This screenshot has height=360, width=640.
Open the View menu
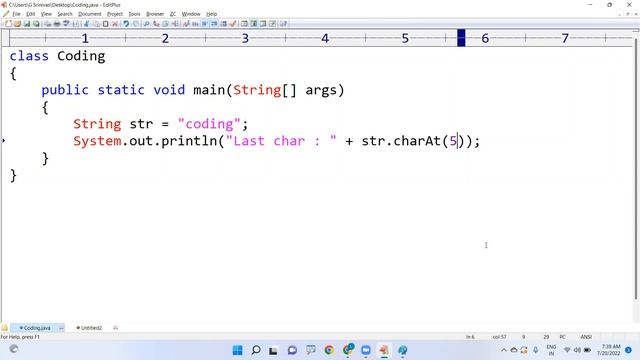[x=46, y=14]
